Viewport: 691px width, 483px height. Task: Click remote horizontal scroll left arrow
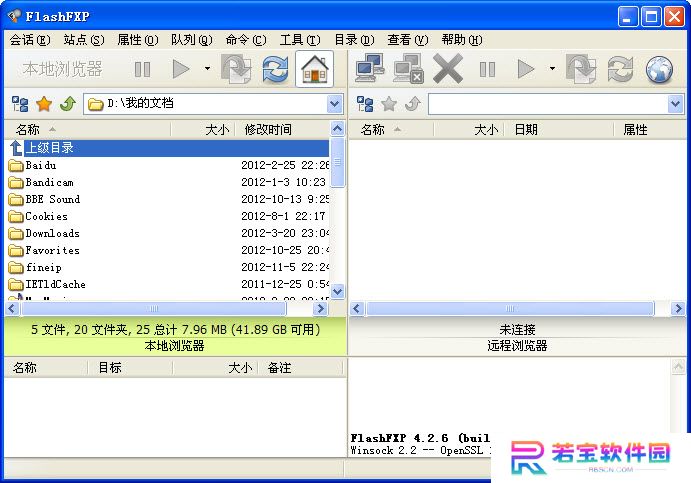[x=357, y=308]
